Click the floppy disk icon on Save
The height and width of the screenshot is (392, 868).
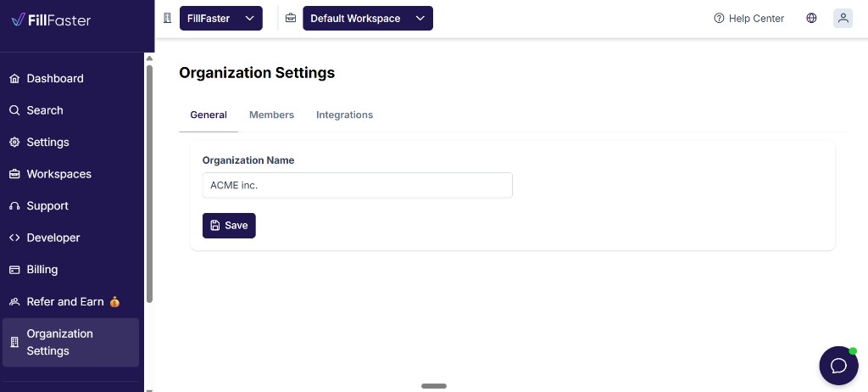[x=215, y=226]
